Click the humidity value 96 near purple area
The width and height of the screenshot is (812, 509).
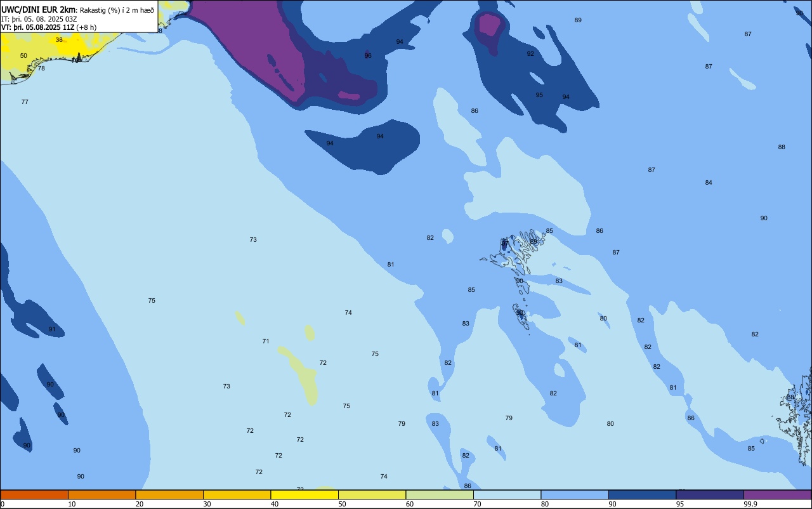coord(368,56)
